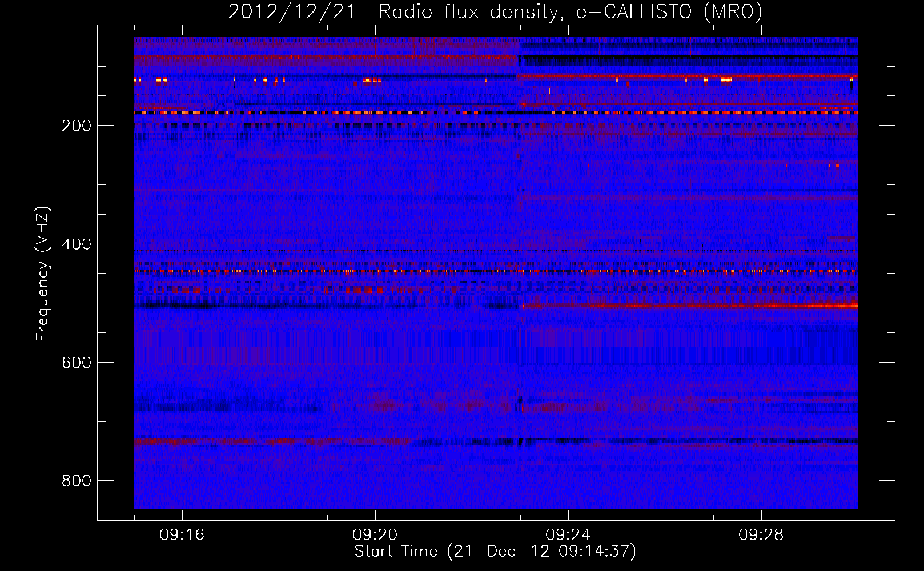Screen dimensions: 924x571
Task: Click the 800 frequency tick label
Action: (77, 481)
